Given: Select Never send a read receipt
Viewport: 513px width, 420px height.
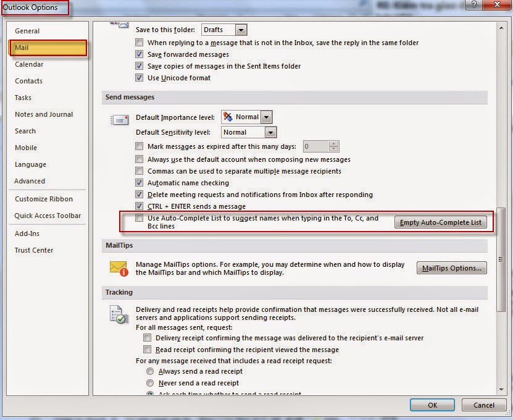Looking at the screenshot, I should click(x=150, y=383).
